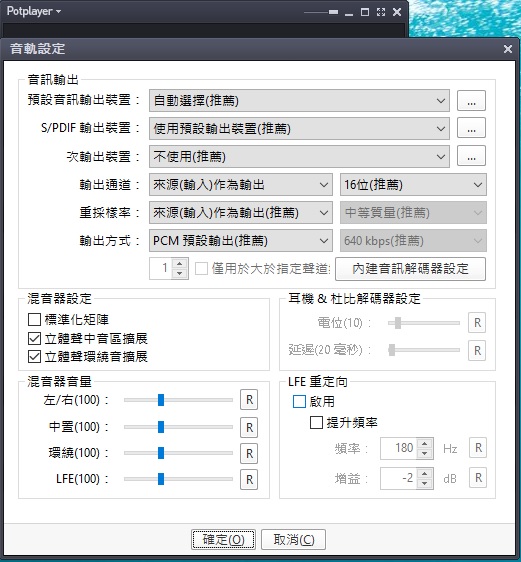The height and width of the screenshot is (562, 521).
Task: Open 重採樣率 dropdown
Action: click(241, 213)
